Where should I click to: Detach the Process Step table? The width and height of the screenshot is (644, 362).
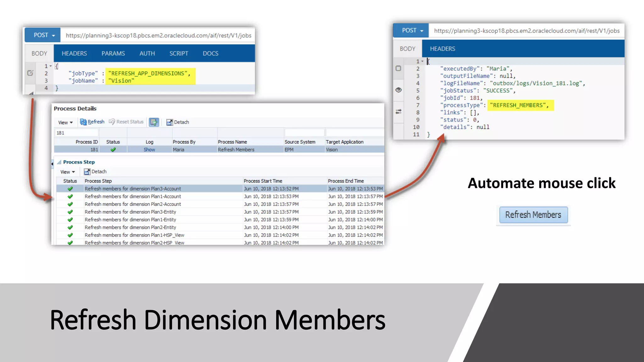point(95,172)
